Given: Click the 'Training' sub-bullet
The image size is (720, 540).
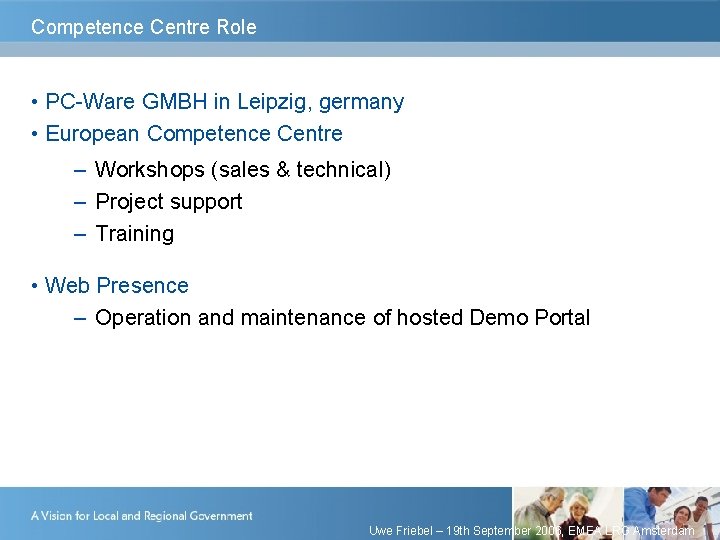Looking at the screenshot, I should pyautogui.click(x=135, y=234).
